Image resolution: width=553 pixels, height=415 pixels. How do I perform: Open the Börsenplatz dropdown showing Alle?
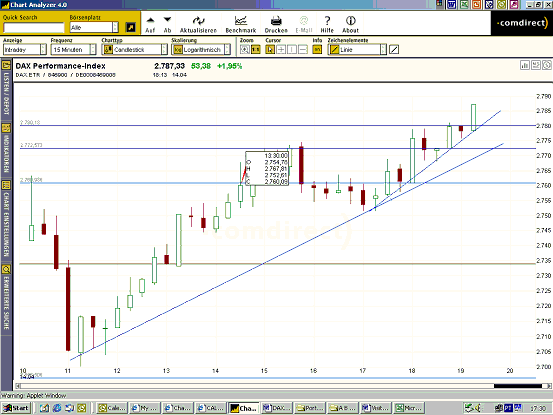tap(94, 27)
